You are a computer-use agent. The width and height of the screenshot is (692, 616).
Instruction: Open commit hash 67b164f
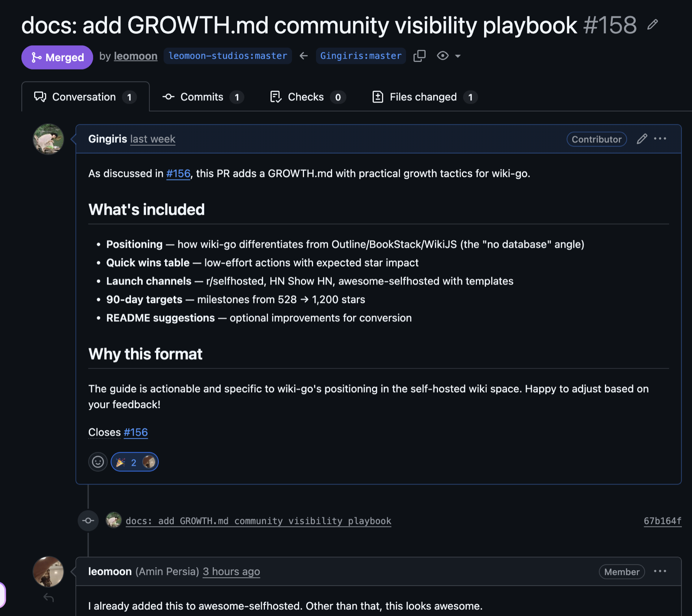(x=662, y=521)
